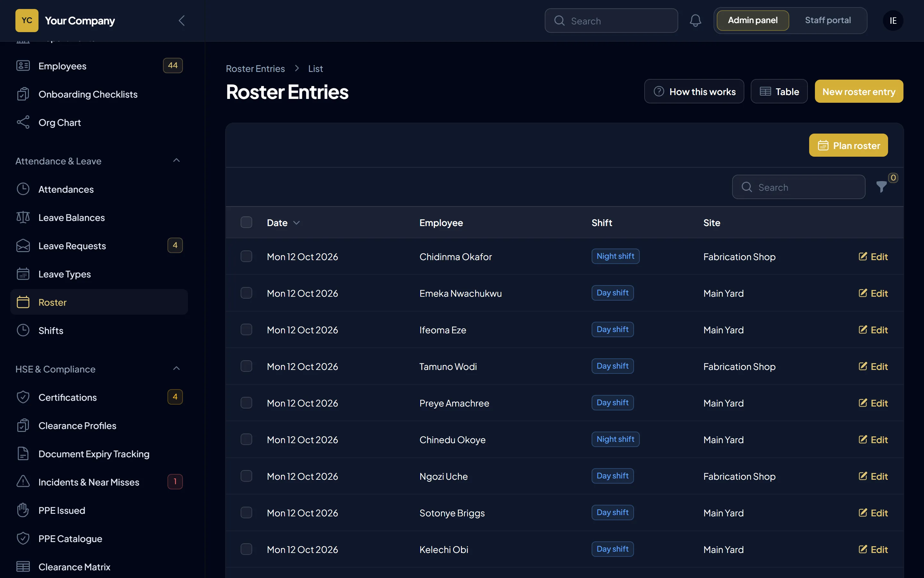924x578 pixels.
Task: Switch to the Staff portal tab
Action: [x=827, y=20]
